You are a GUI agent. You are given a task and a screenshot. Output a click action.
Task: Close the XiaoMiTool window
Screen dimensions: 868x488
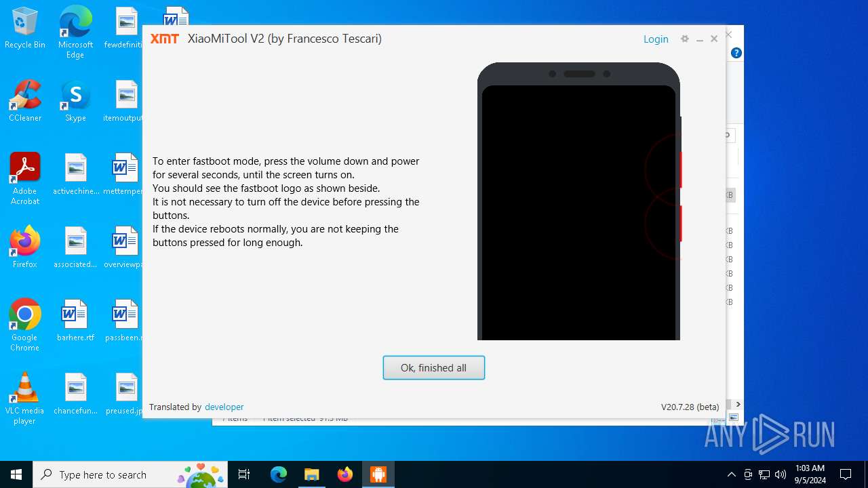(714, 39)
